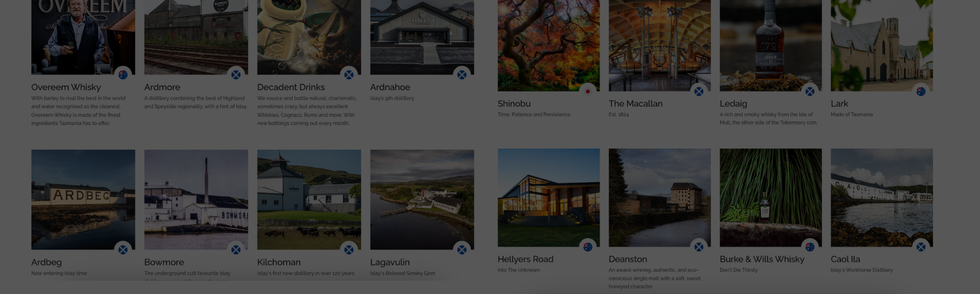Image resolution: width=980 pixels, height=294 pixels.
Task: Click the Australian flag badge on Hellyers Road
Action: point(588,247)
